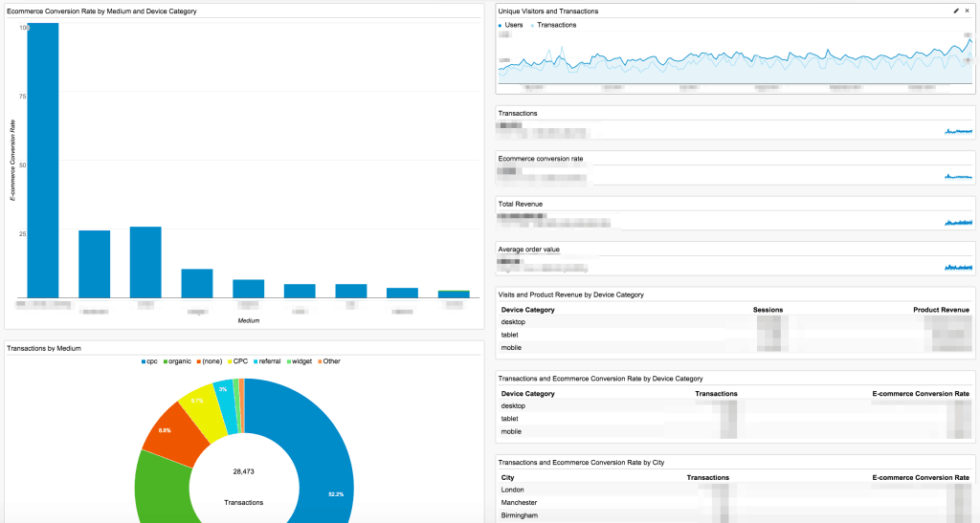Select the Users legend dot
The width and height of the screenshot is (980, 523).
point(501,26)
